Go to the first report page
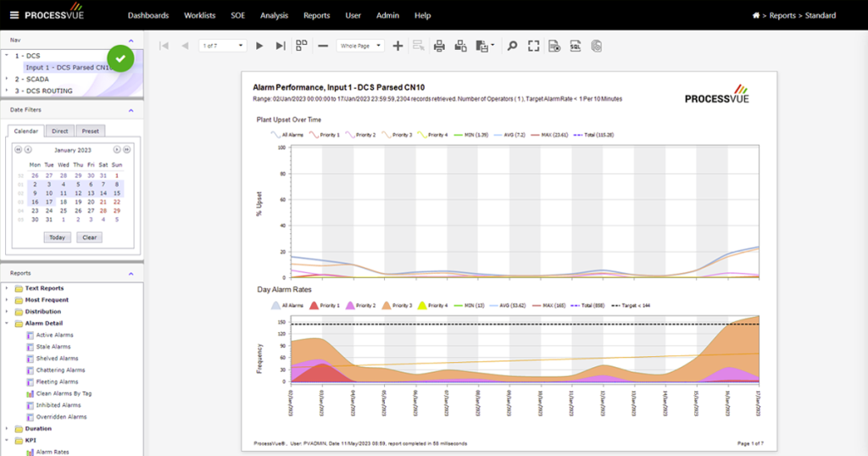Image resolution: width=868 pixels, height=456 pixels. tap(164, 46)
